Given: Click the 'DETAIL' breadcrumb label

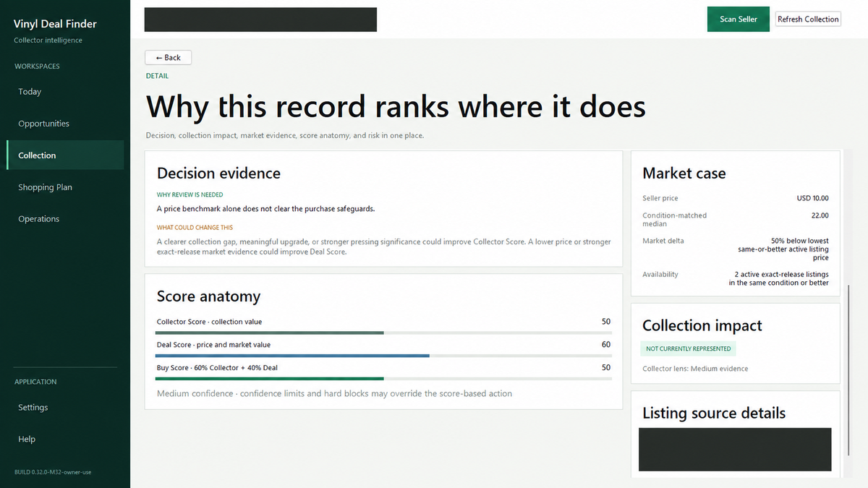Looking at the screenshot, I should 157,76.
